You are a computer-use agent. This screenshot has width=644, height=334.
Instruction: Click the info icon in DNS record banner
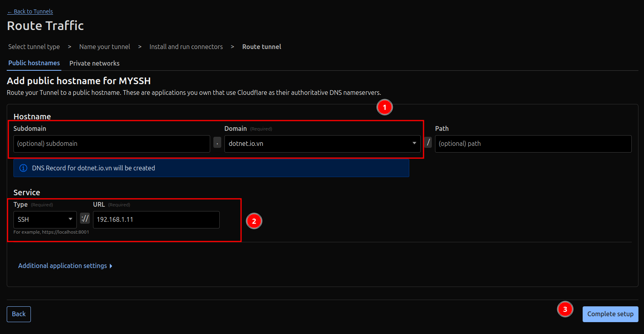pyautogui.click(x=23, y=168)
